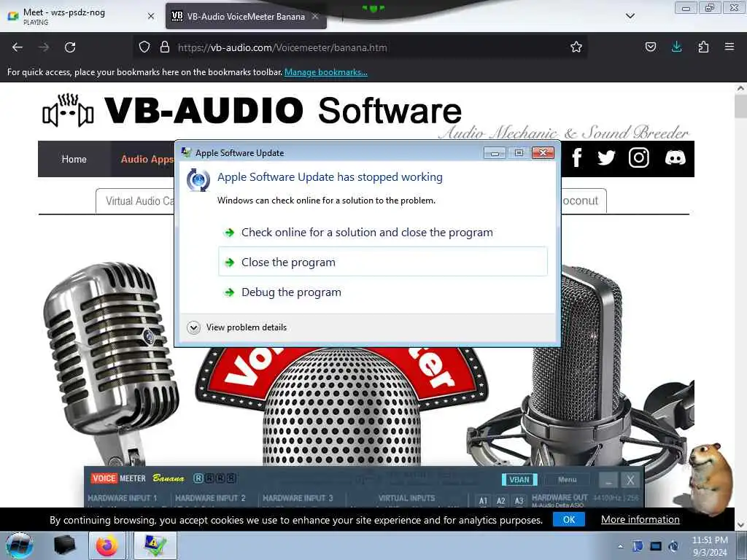
Task: Choose Close the program
Action: [383, 262]
